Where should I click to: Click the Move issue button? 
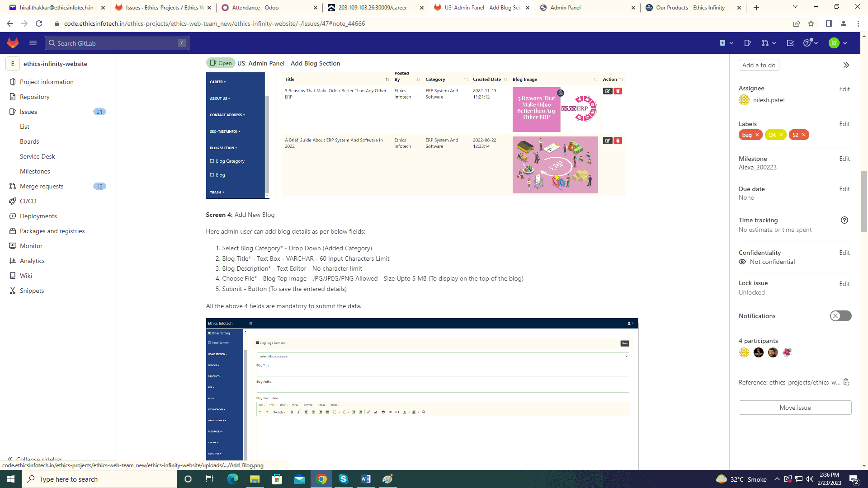[x=795, y=408]
